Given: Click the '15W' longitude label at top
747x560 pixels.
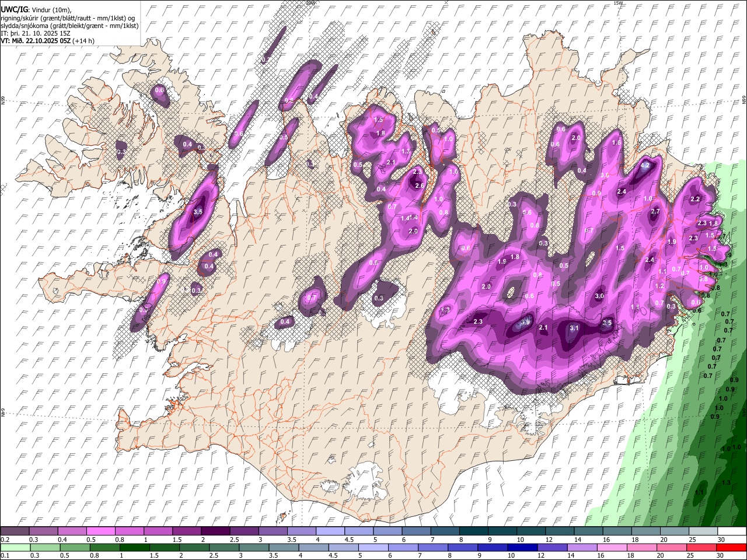Looking at the screenshot, I should tap(618, 3).
